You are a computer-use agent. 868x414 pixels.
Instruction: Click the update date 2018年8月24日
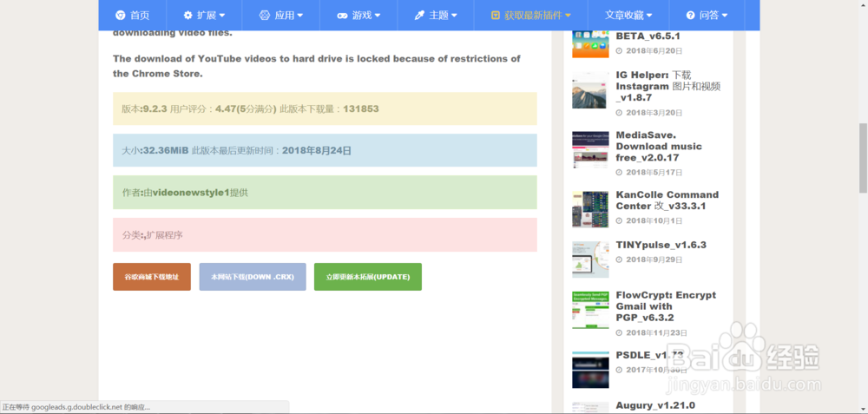coord(317,150)
